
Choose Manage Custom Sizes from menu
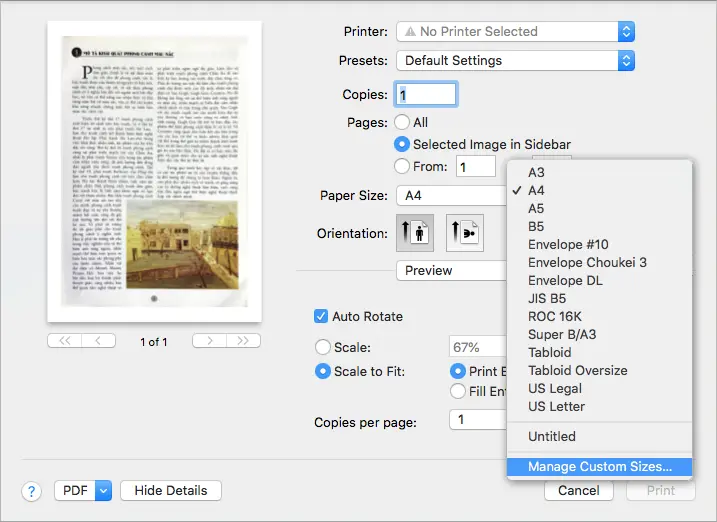point(600,466)
